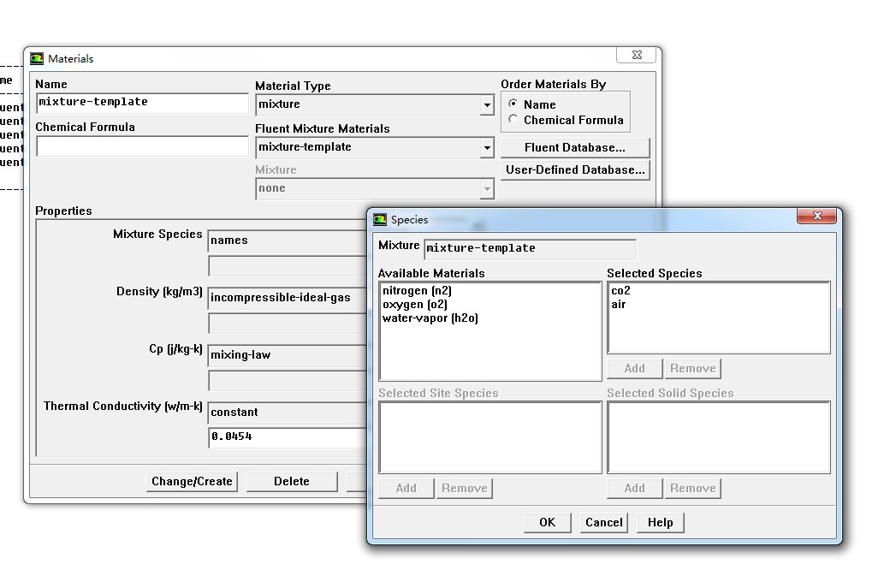Screen dimensions: 896x588
Task: Cancel the Species dialog
Action: [x=603, y=523]
